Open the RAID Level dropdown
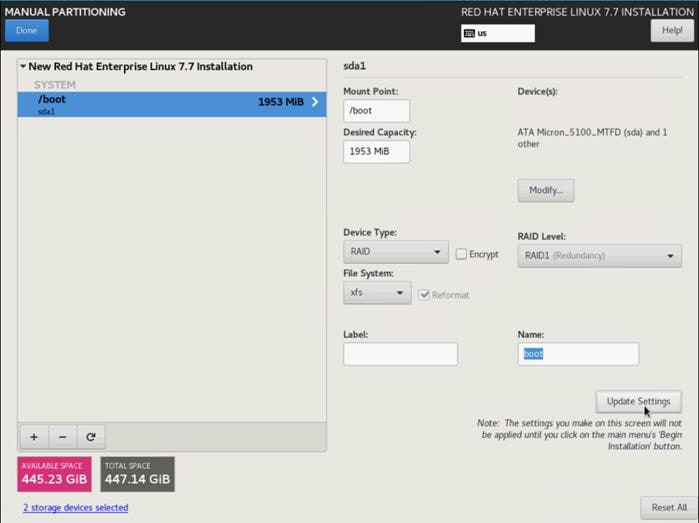 (x=600, y=256)
